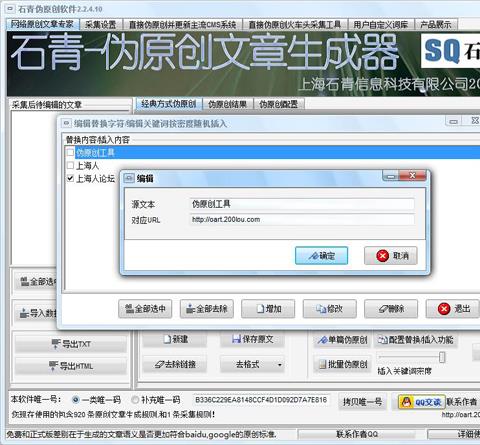Click the 修改 modify icon button
Viewport: 480px width, 445px height.
(330, 309)
